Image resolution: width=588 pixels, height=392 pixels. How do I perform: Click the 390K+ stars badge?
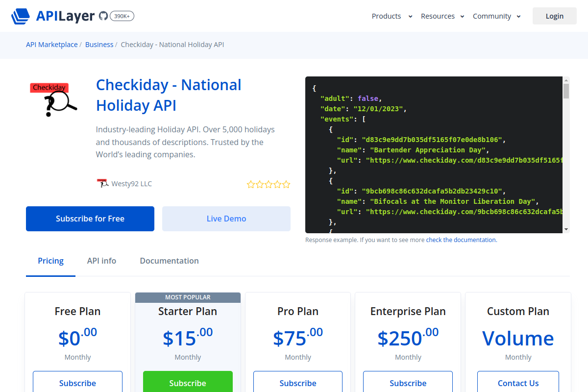pos(122,16)
